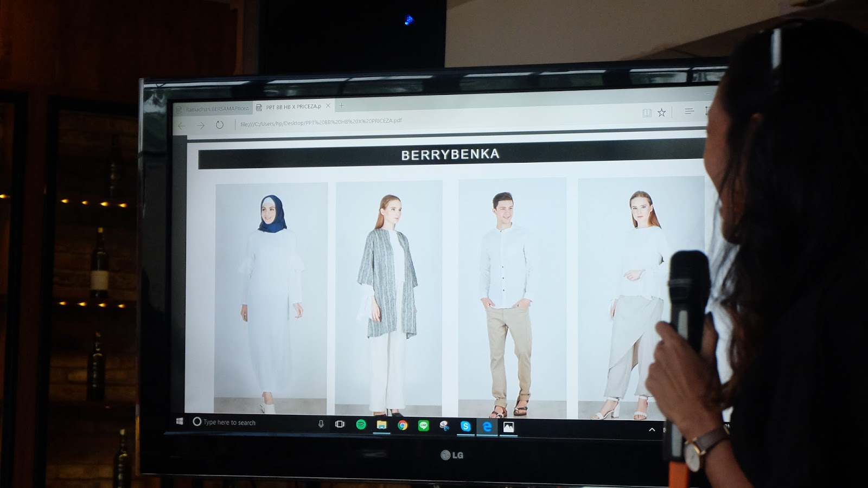Viewport: 868px width, 488px height.
Task: Open the Hub lines icon
Action: 689,111
